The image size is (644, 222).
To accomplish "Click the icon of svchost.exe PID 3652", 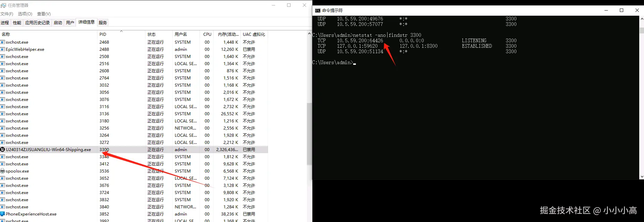I will (x=3, y=178).
